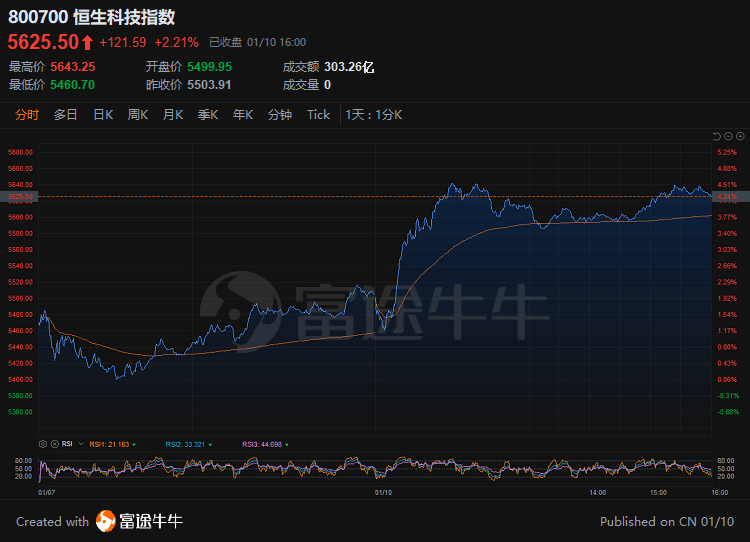Remove RSI indicator with the X icon
The height and width of the screenshot is (542, 750).
coord(54,443)
